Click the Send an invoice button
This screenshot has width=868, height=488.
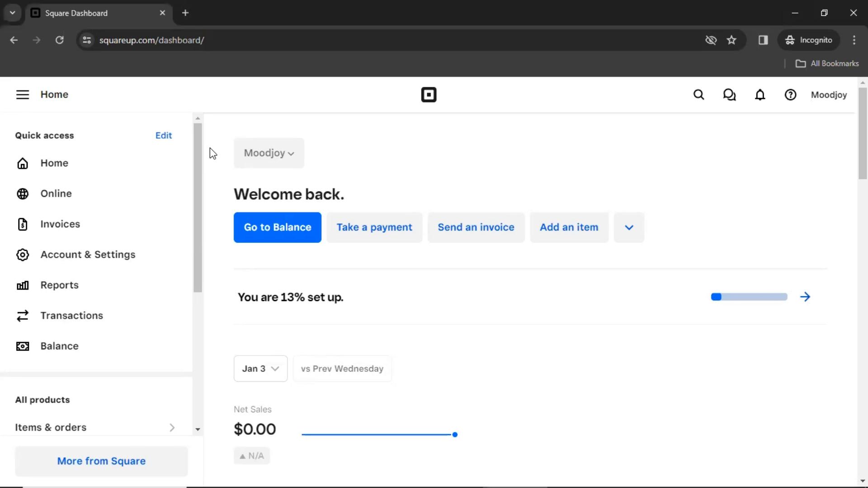pos(476,227)
